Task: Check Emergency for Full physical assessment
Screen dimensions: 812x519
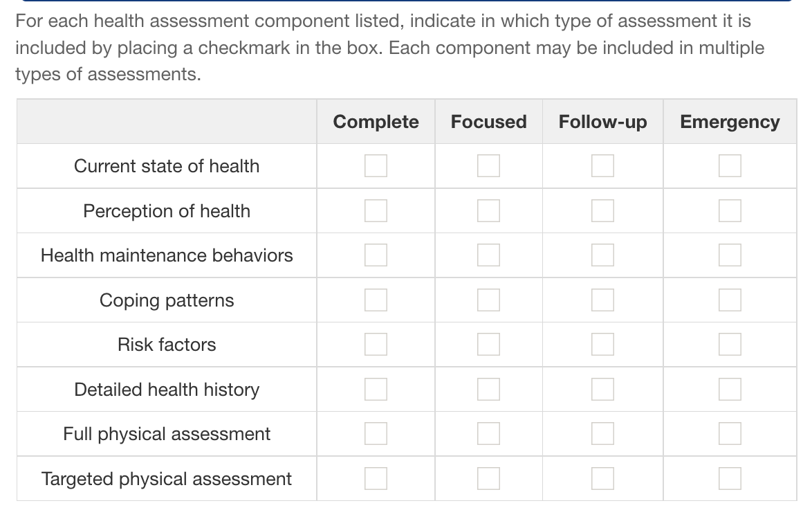Action: tap(730, 433)
